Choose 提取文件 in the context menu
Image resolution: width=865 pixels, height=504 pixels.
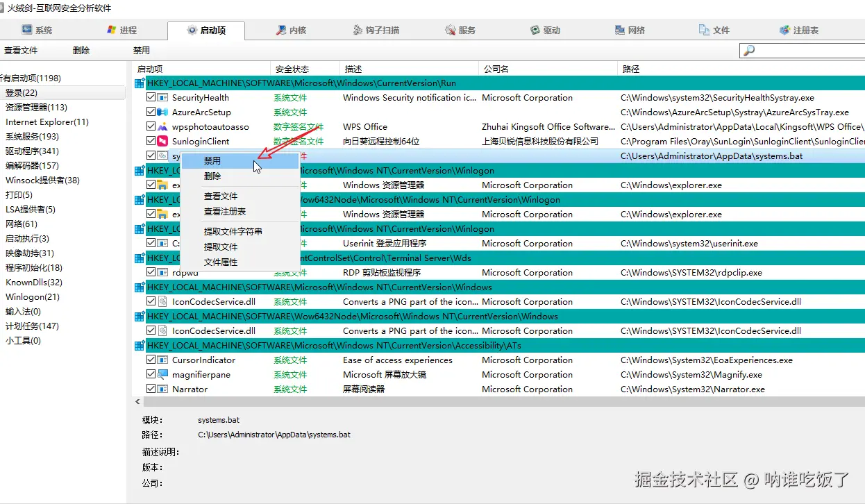(240, 247)
